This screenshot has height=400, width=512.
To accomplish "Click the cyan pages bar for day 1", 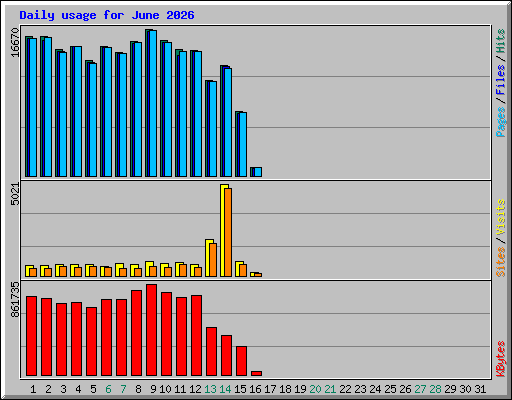I will (x=33, y=107).
